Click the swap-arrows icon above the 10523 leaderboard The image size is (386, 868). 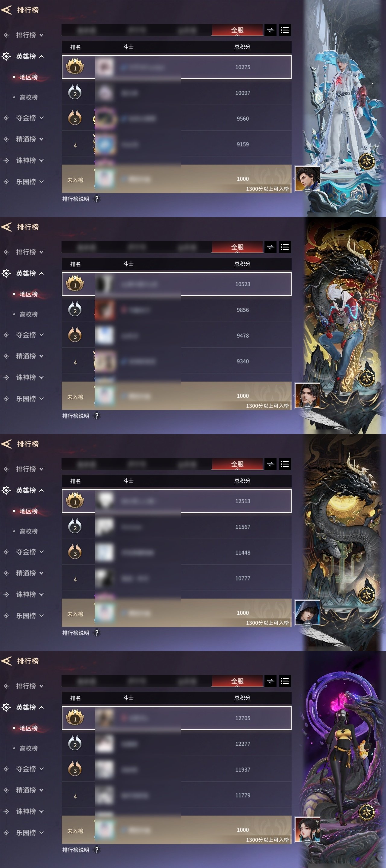coord(271,247)
